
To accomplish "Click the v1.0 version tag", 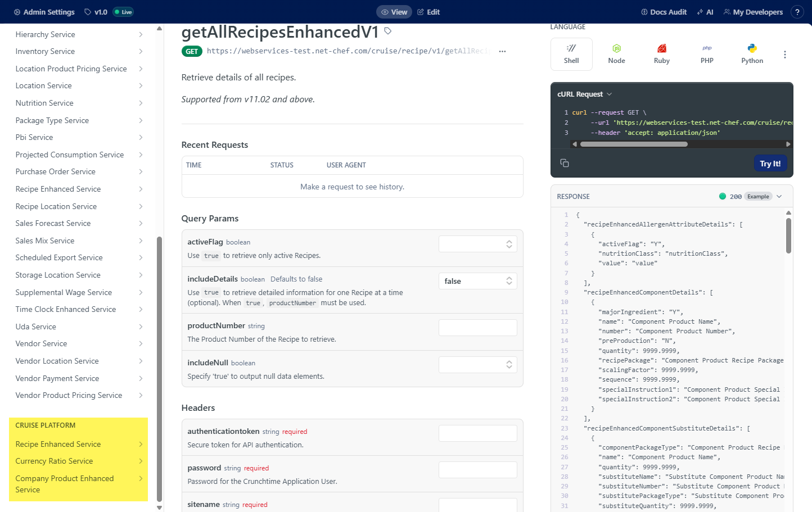I will coord(96,12).
